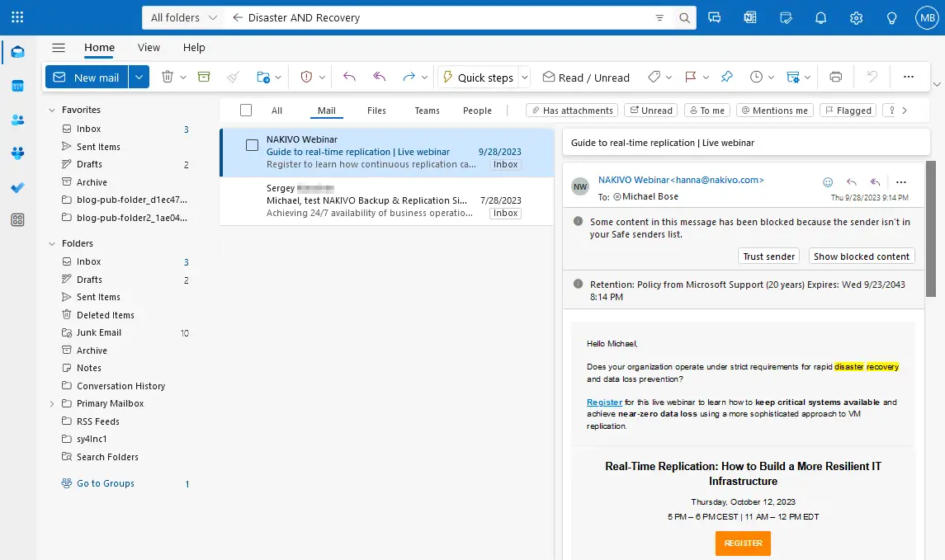Click the Trust sender button
This screenshot has width=945, height=560.
click(x=768, y=256)
